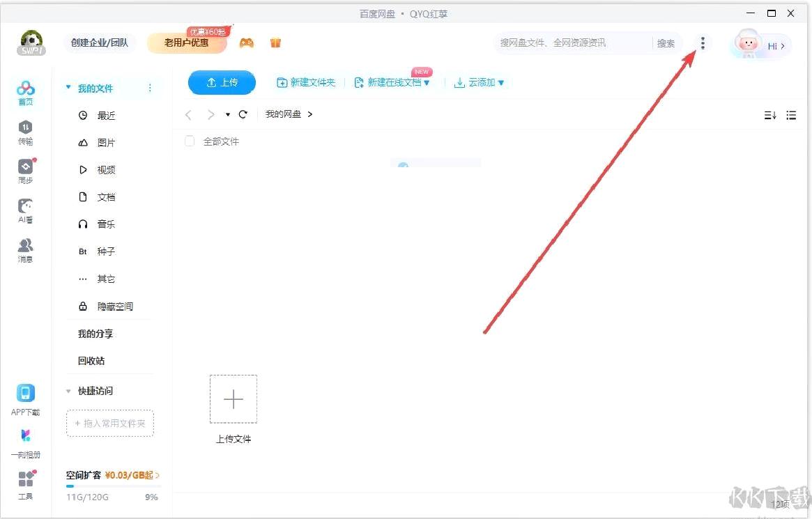The height and width of the screenshot is (519, 812).
Task: Open 我的分享
Action: coord(95,334)
